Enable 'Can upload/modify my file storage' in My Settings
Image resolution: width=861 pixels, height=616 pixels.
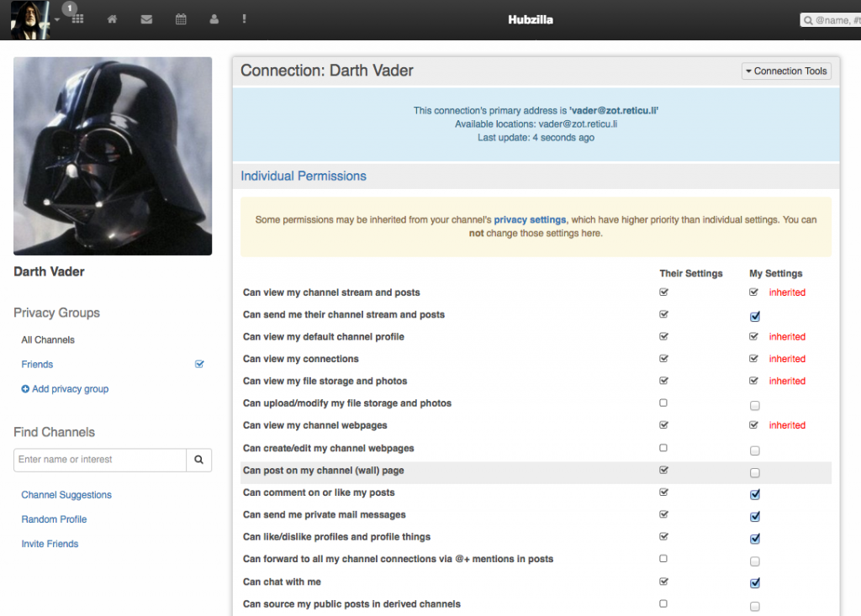tap(755, 405)
